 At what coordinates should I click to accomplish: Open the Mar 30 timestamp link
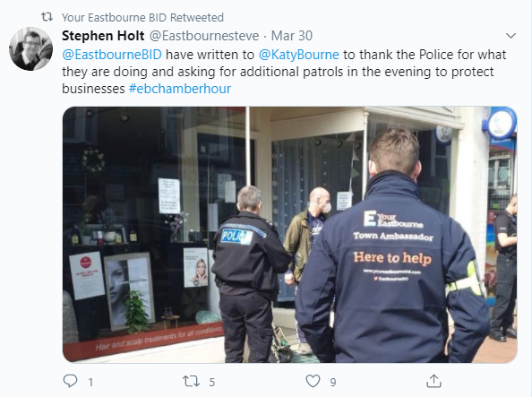coord(292,36)
